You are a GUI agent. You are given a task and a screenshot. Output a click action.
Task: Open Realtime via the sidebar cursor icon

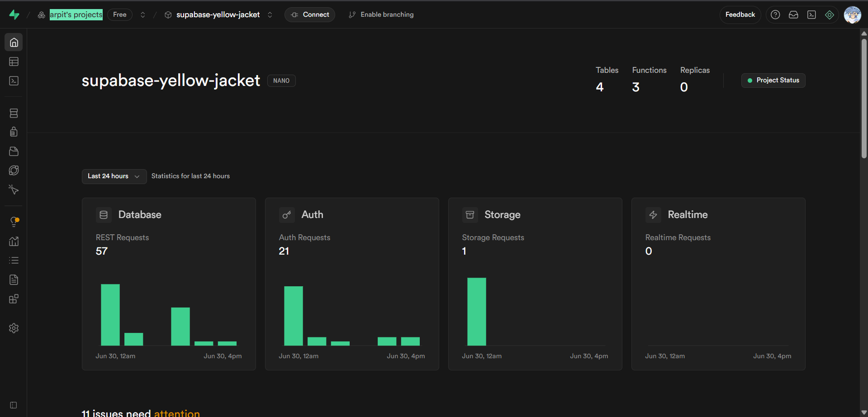click(x=14, y=190)
